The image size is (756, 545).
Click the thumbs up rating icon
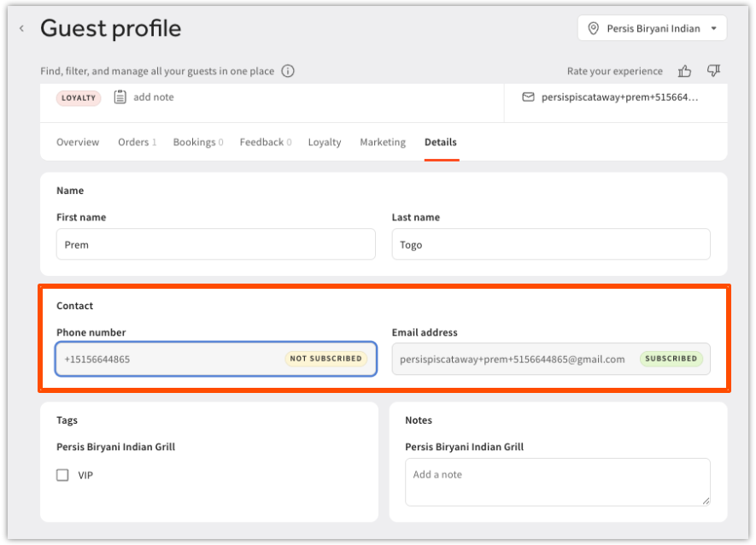(x=684, y=72)
